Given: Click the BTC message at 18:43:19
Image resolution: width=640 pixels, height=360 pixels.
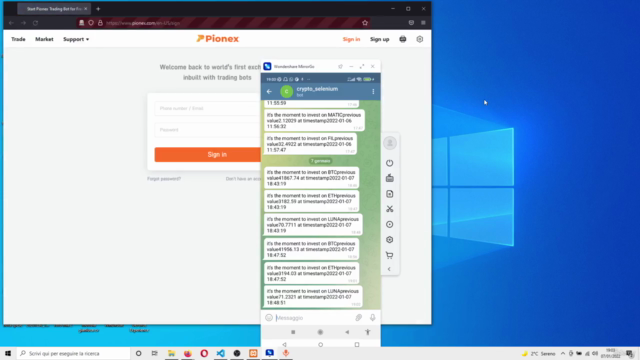Looking at the screenshot, I should (312, 178).
